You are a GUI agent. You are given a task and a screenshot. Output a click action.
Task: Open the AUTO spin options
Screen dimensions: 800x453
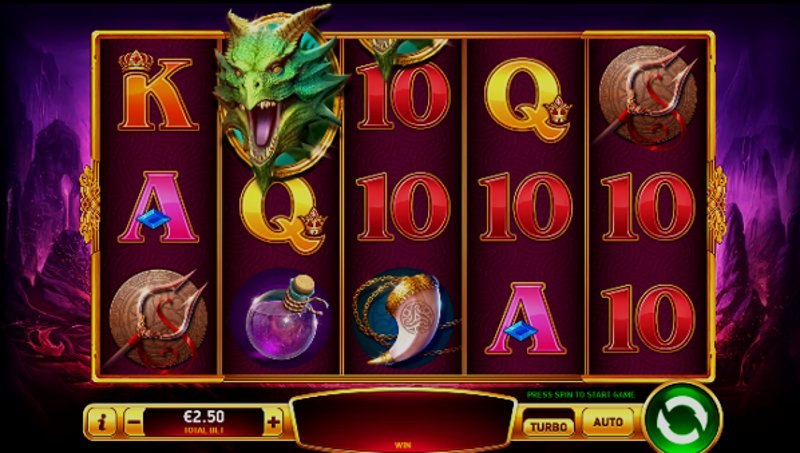point(608,422)
